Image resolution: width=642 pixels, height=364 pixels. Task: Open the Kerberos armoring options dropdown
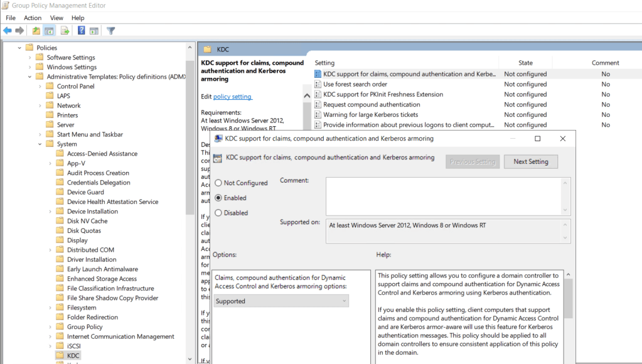pos(281,301)
